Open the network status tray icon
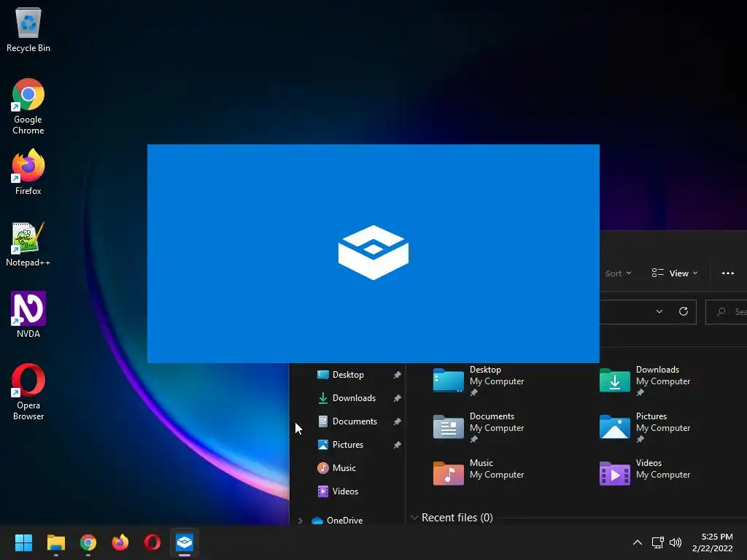Viewport: 747px width, 560px height. [657, 542]
